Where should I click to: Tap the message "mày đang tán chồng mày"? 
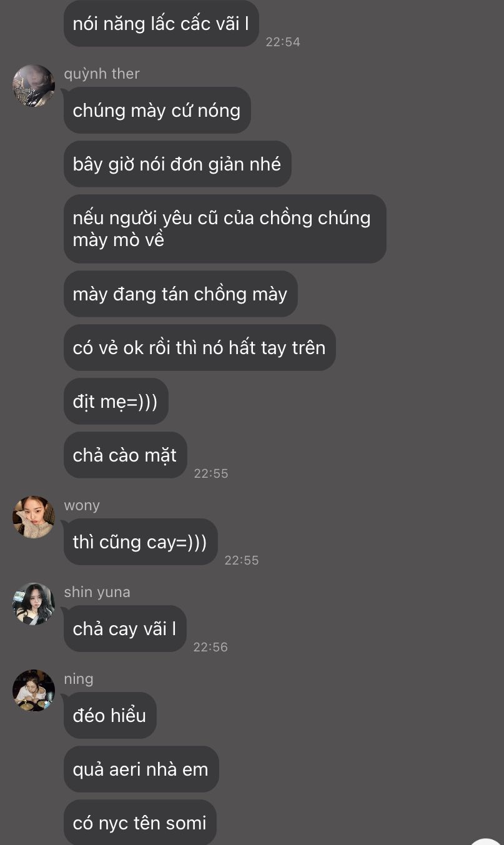pos(180,294)
